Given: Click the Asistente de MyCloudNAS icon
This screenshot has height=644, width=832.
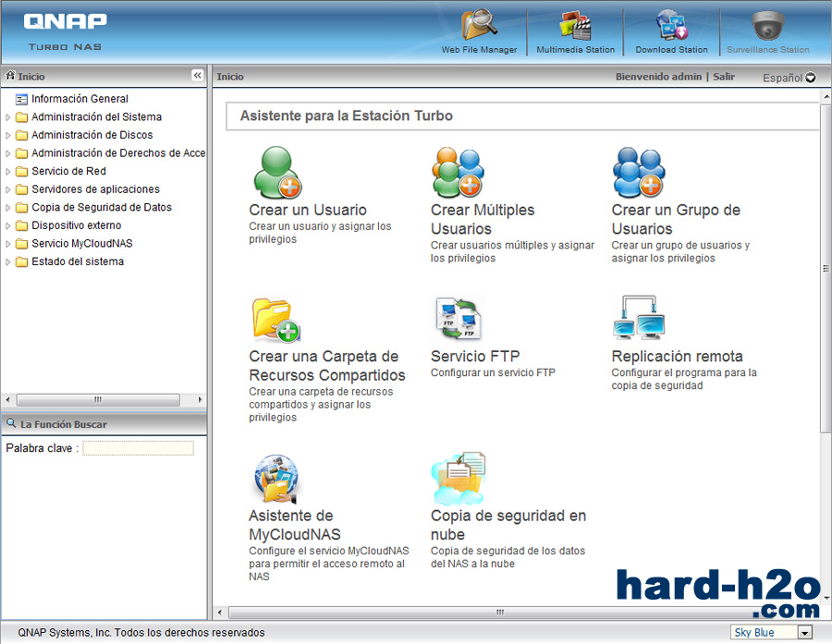Looking at the screenshot, I should (276, 479).
